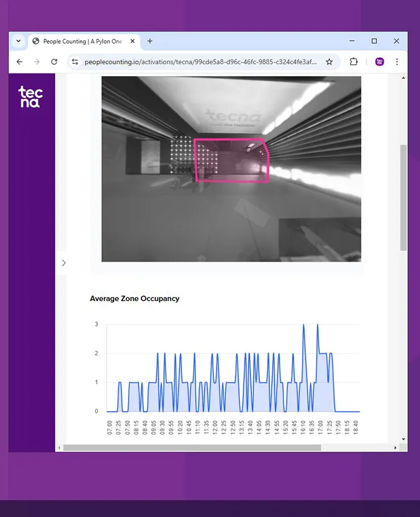420x517 pixels.
Task: Click the 17:00 time axis label
Action: tap(320, 427)
